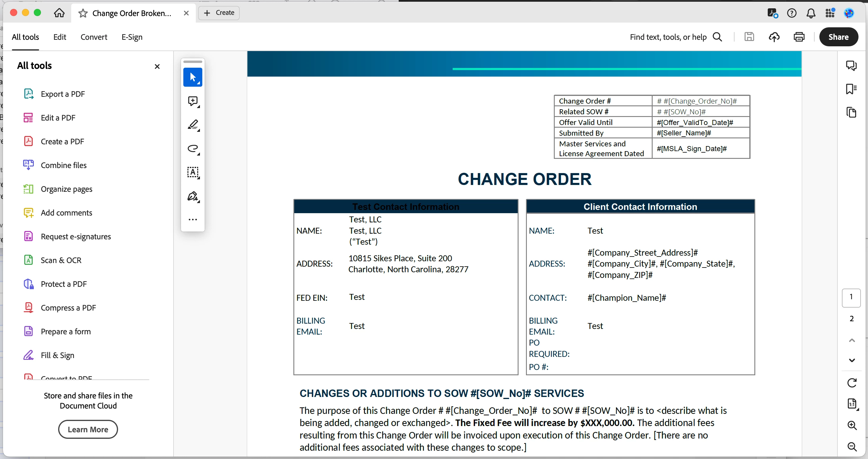868x459 pixels.
Task: Close the All tools side panel
Action: (x=157, y=67)
